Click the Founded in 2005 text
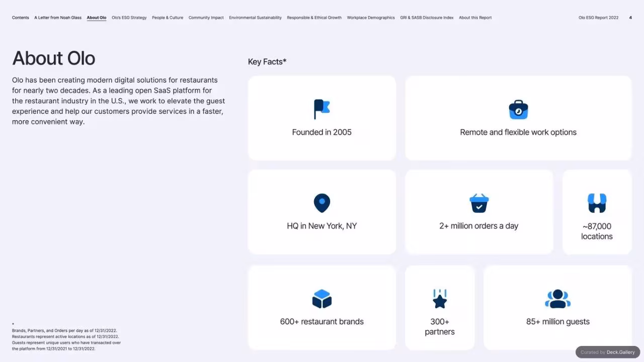 [322, 132]
